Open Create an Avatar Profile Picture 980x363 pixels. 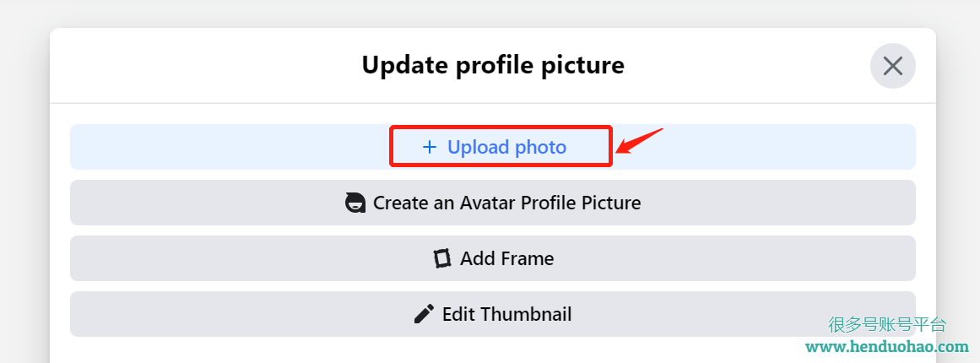coord(492,203)
